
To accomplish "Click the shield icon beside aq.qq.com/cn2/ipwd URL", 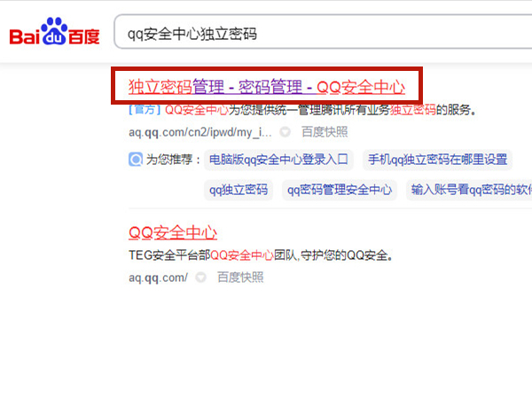I will point(285,132).
